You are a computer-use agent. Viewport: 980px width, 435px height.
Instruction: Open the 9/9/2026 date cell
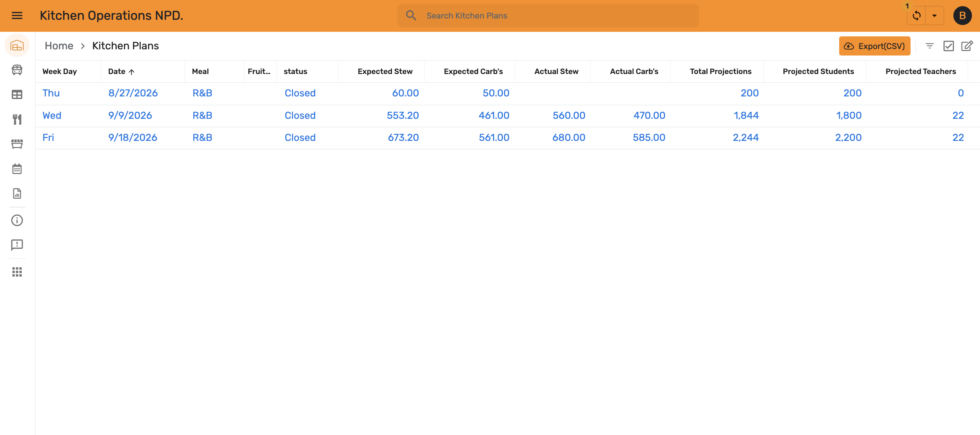coord(130,115)
